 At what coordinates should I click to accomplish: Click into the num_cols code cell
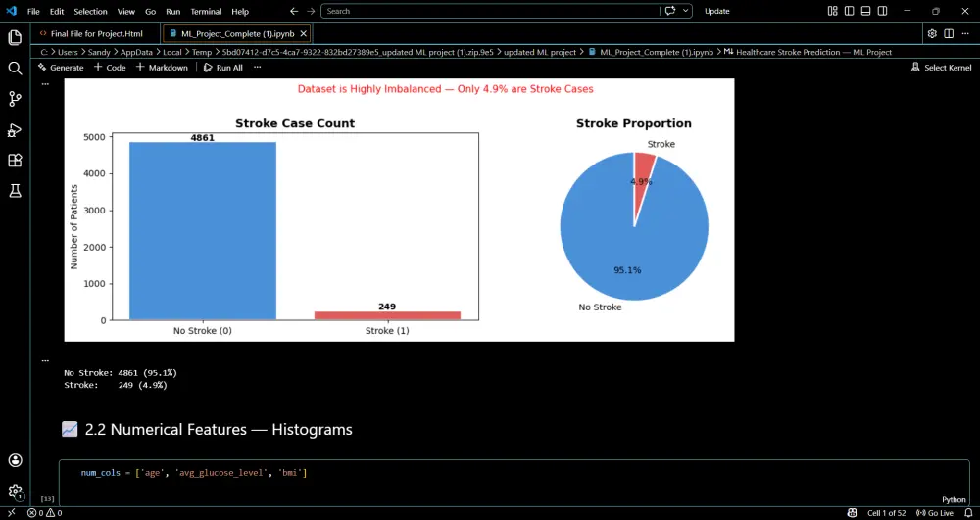514,483
